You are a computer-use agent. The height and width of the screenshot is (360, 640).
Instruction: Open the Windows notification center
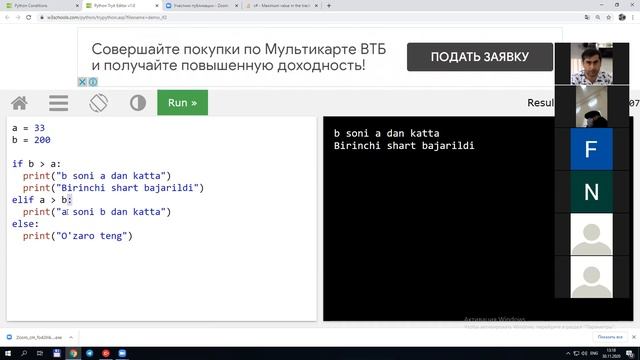(631, 353)
